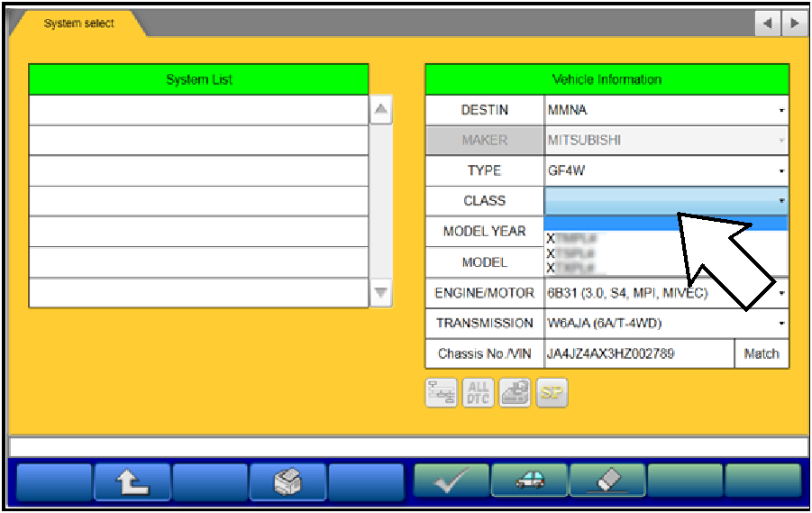This screenshot has width=812, height=513.
Task: Click the printer icon in bottom toolbar
Action: click(287, 481)
